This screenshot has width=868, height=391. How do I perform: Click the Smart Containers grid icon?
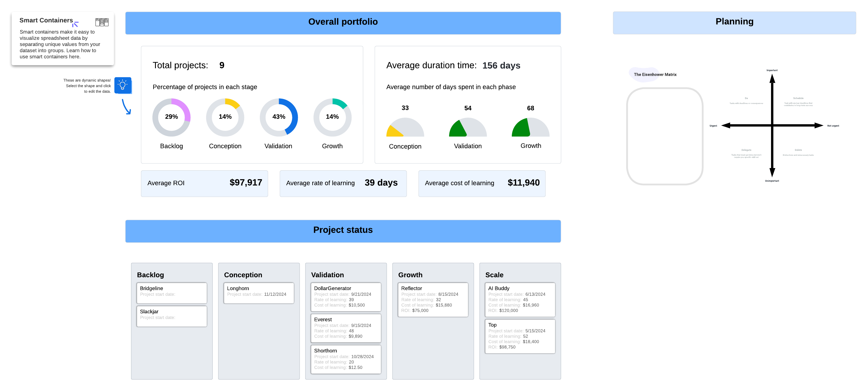pyautogui.click(x=102, y=22)
